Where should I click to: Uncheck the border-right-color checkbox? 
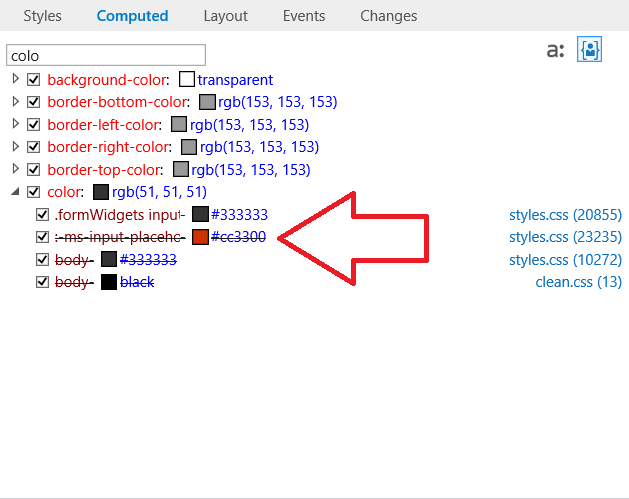click(33, 147)
